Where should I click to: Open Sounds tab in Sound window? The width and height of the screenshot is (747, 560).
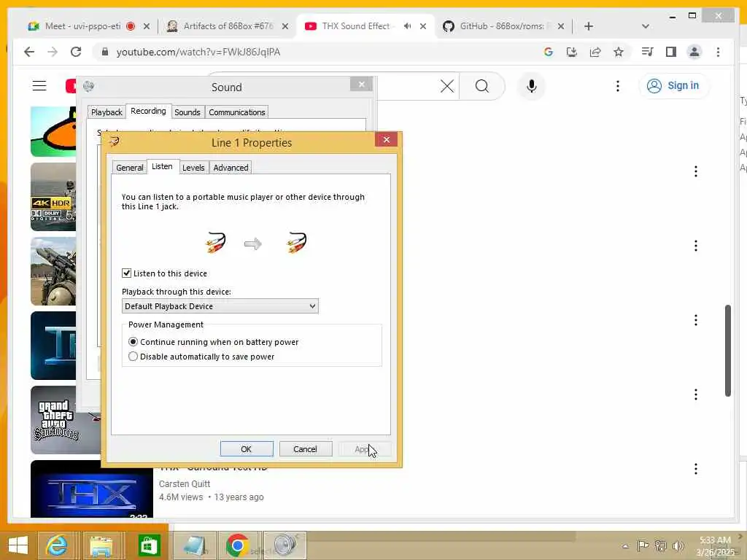click(187, 112)
